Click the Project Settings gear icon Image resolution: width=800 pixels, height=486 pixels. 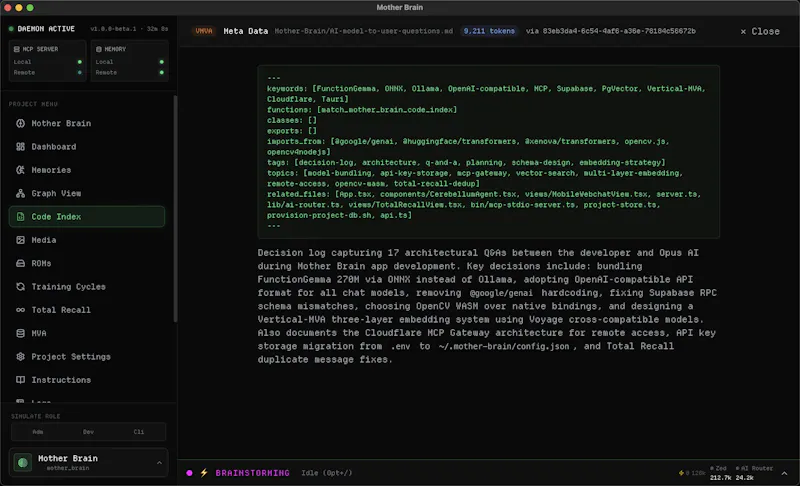coord(20,357)
